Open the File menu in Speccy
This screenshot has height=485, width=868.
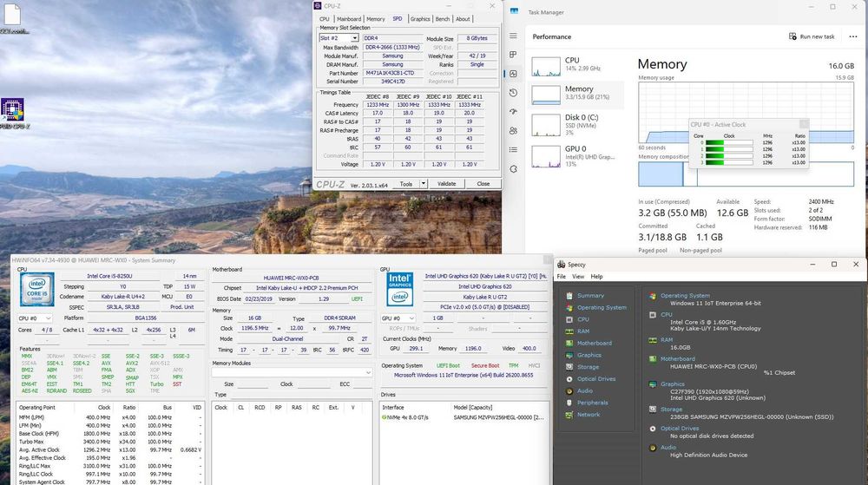pyautogui.click(x=562, y=277)
